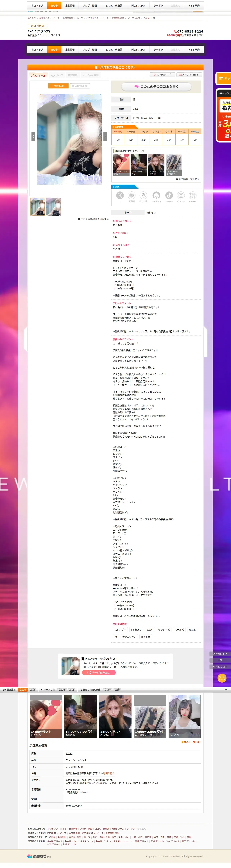
Task: Click EXCIA link in 店舗基本情報 table
Action: (x=69, y=753)
